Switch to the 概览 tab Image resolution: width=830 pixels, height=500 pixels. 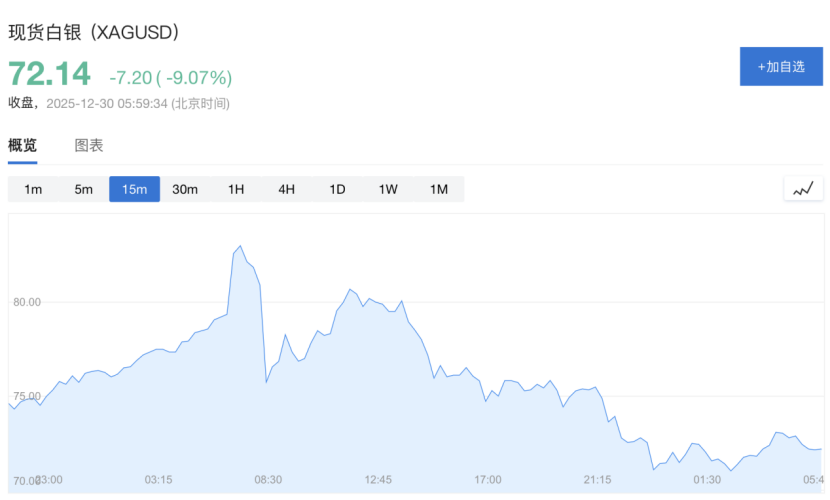(22, 146)
